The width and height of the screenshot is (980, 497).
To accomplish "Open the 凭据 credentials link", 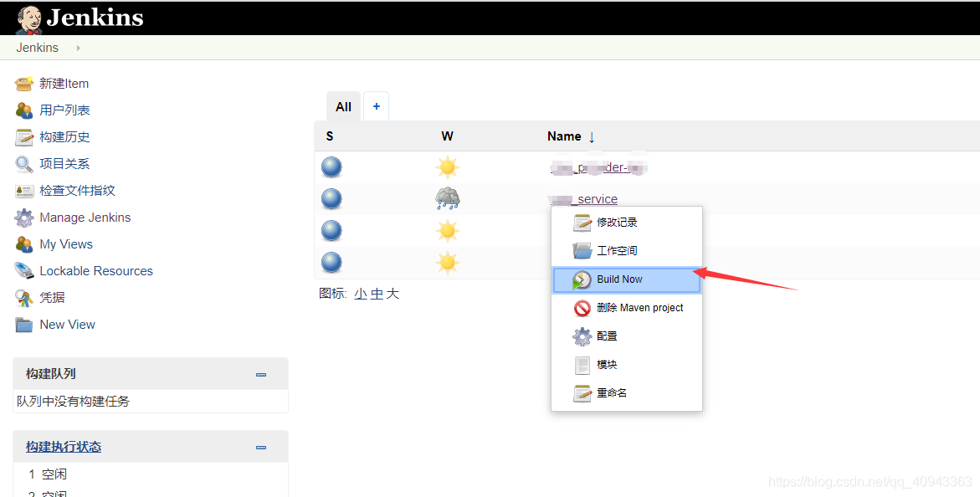I will coord(52,298).
